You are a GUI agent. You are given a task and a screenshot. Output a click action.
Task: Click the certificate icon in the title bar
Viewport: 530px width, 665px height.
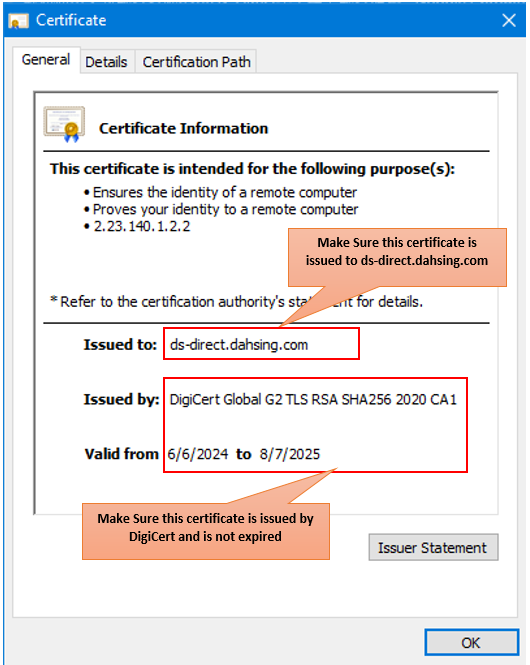coord(18,21)
